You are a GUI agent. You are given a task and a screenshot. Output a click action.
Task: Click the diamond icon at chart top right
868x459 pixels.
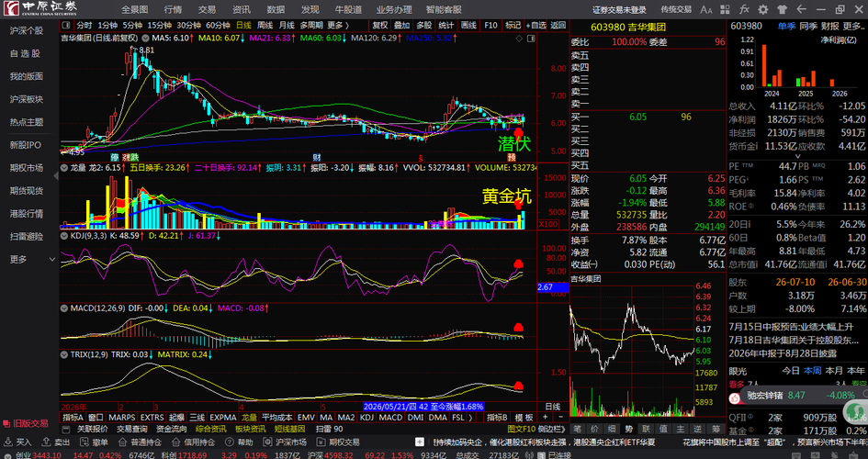(519, 39)
